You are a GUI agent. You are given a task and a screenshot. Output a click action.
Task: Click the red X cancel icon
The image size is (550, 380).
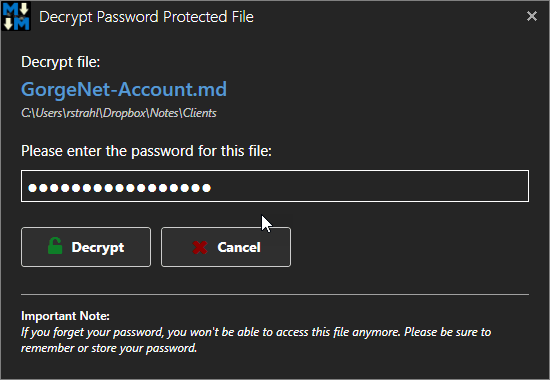click(200, 247)
